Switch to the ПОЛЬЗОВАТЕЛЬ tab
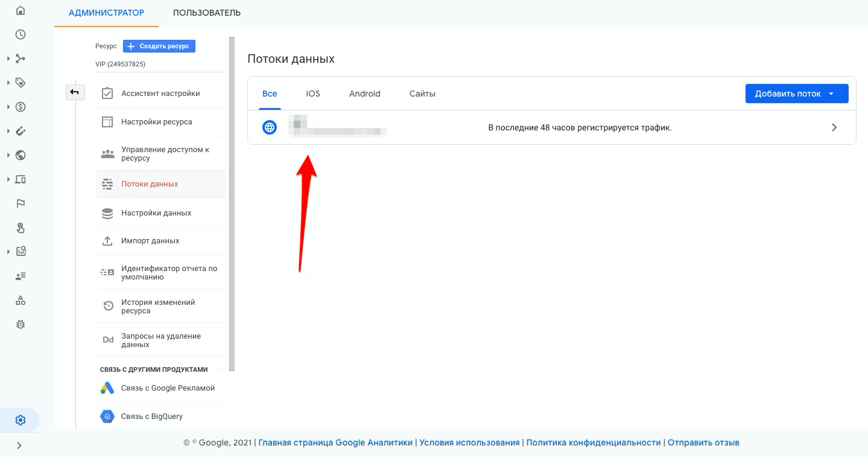868x457 pixels. tap(207, 13)
